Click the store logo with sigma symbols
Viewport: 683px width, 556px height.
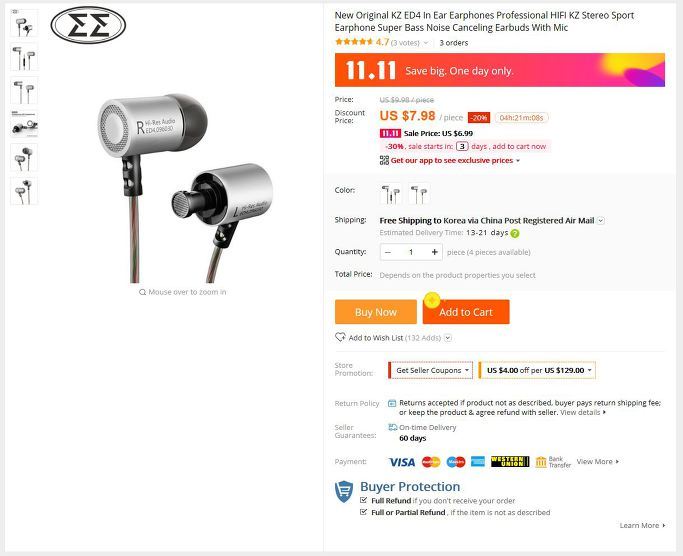(88, 25)
